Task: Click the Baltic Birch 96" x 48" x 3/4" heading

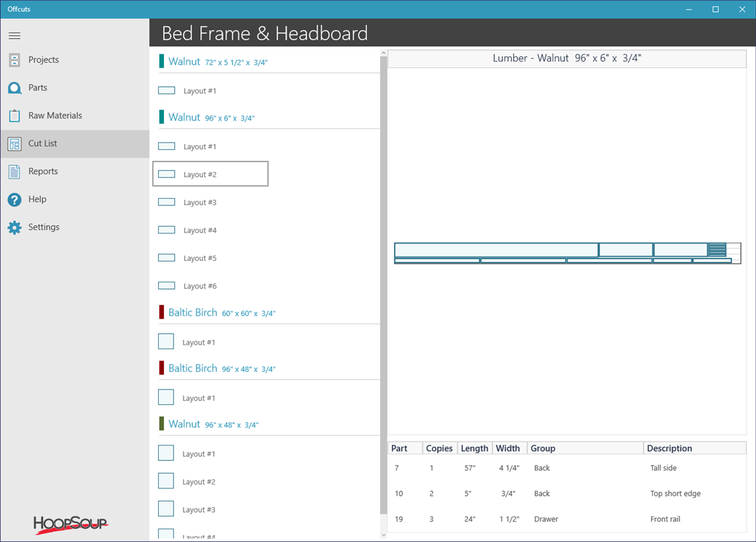Action: pyautogui.click(x=222, y=369)
